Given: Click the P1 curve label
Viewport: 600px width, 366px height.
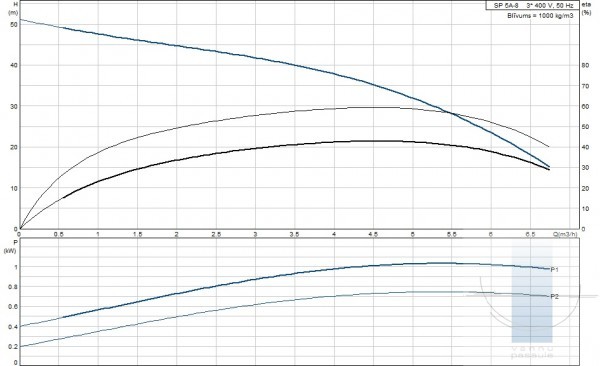Looking at the screenshot, I should 554,270.
